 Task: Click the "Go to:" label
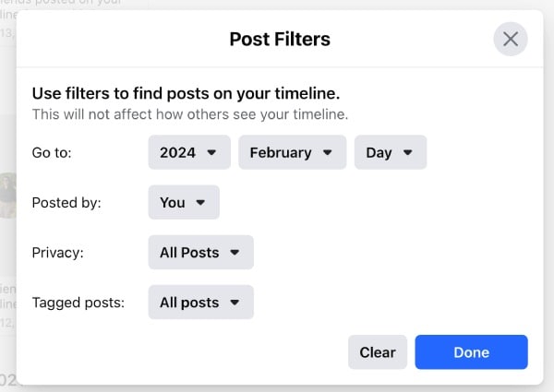click(52, 153)
